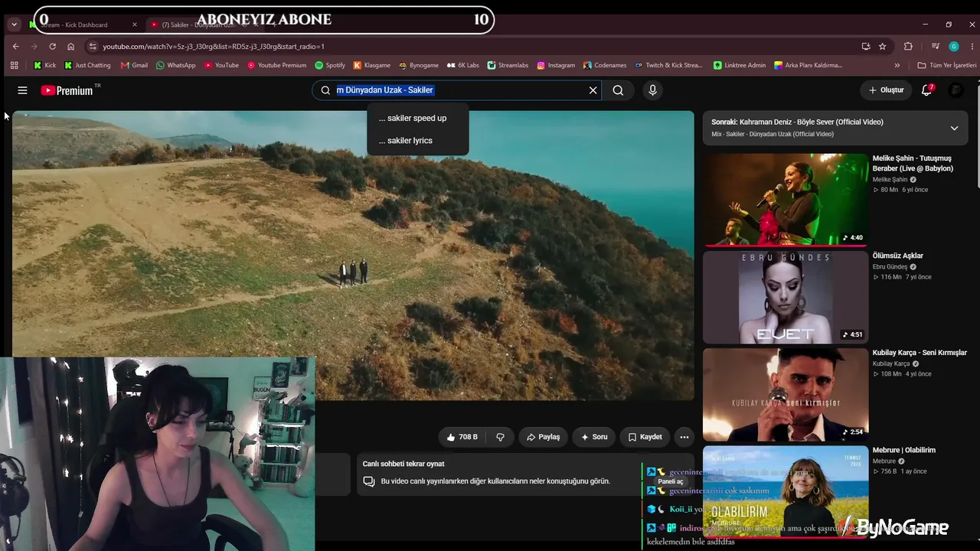Close the Kick Dashboard tab
980x551 pixels.
(x=135, y=24)
